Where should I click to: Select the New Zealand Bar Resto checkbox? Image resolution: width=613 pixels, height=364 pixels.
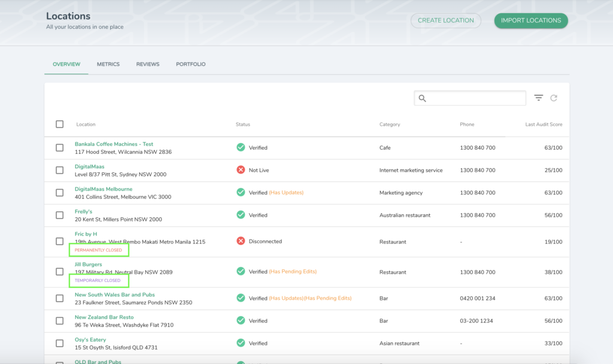[x=59, y=321]
